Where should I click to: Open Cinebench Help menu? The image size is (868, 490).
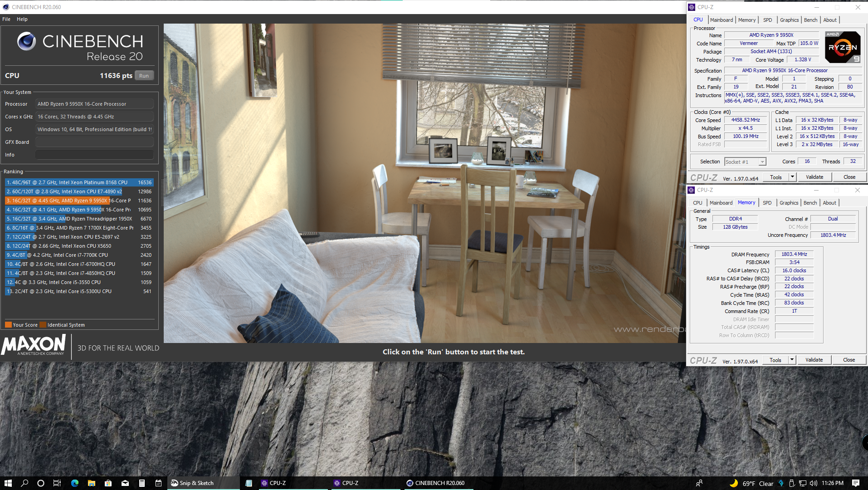tap(22, 19)
